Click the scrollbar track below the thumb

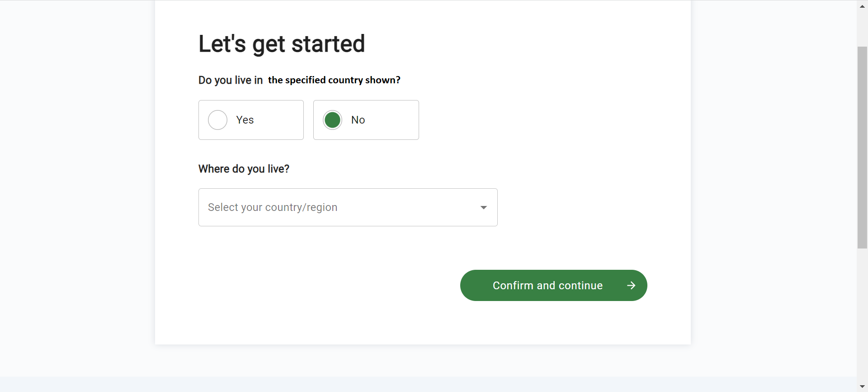click(x=862, y=317)
